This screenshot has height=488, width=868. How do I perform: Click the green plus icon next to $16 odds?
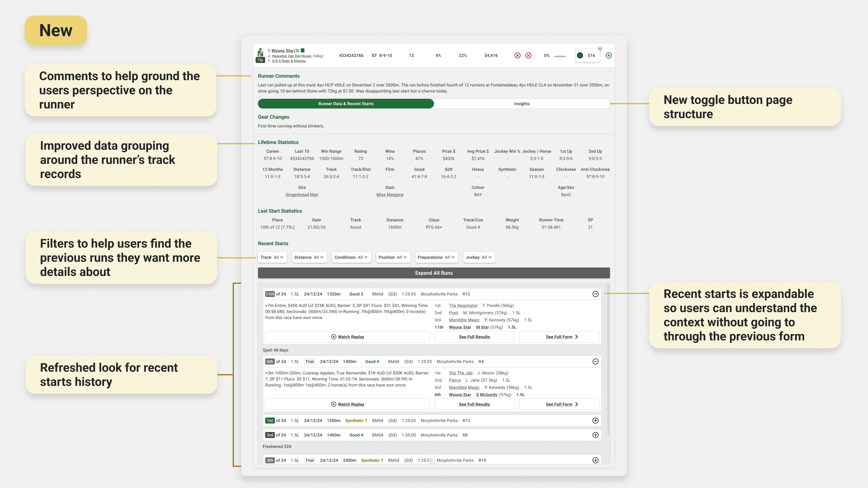609,55
